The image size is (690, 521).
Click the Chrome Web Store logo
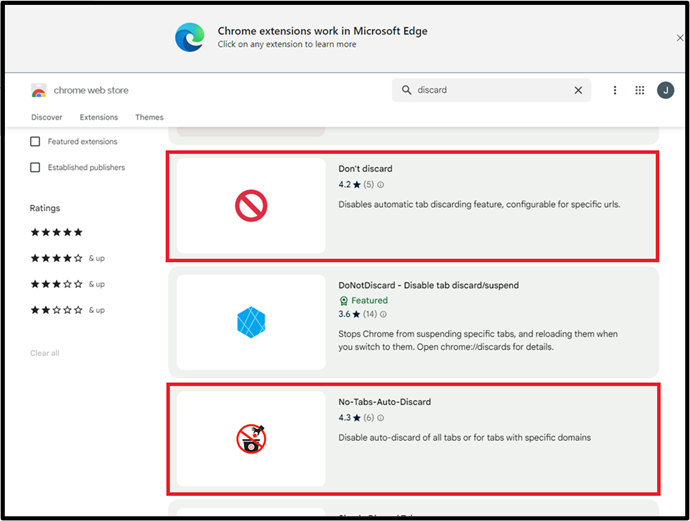click(39, 90)
